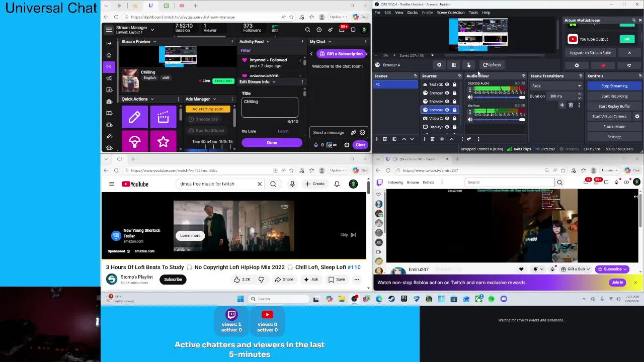Click Start Recording in OBS Controls
644x362 pixels.
click(614, 96)
